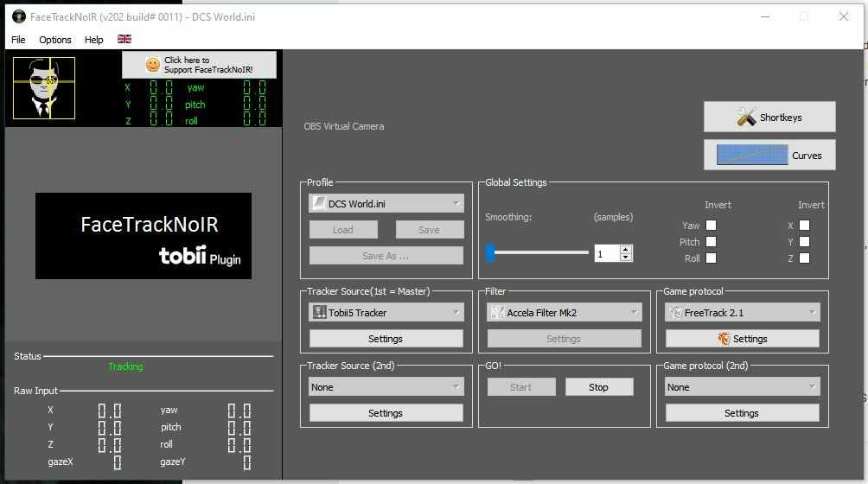This screenshot has width=868, height=484.
Task: Click the Curves button
Action: tap(769, 155)
